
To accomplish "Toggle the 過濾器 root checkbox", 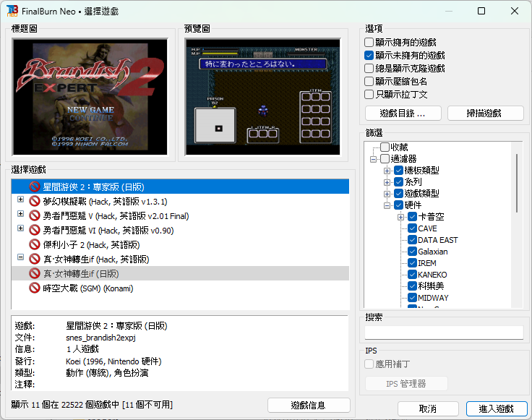I will point(385,158).
